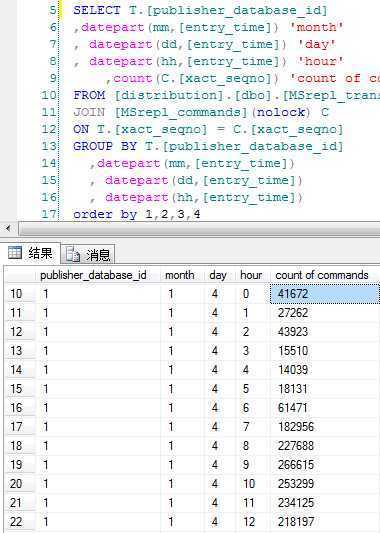Click the nolock hint in line 11
This screenshot has height=533, width=380.
point(281,112)
